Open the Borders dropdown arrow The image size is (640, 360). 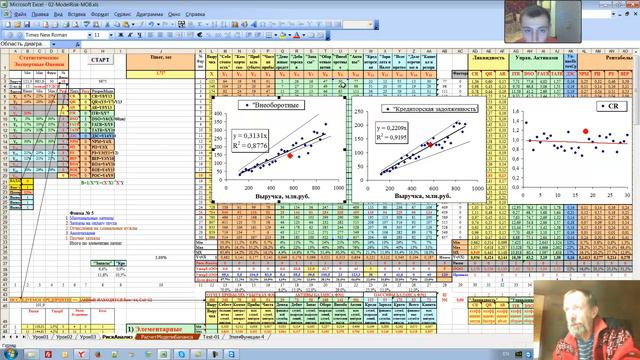[x=276, y=35]
